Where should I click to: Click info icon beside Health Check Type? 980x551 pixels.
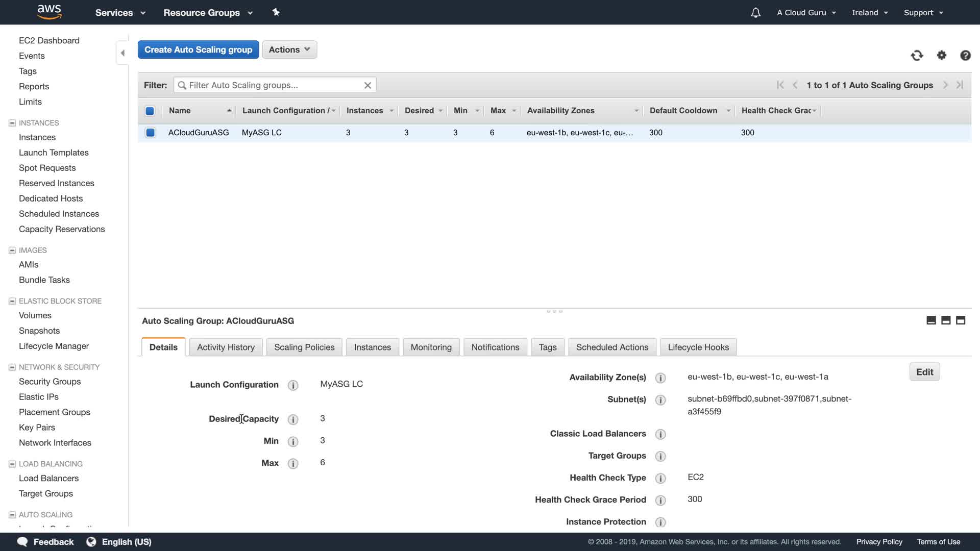point(660,478)
